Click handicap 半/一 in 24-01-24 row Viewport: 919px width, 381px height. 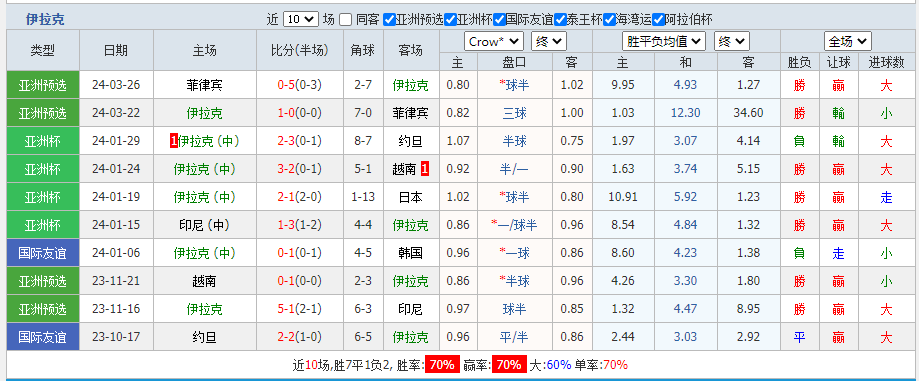point(515,169)
